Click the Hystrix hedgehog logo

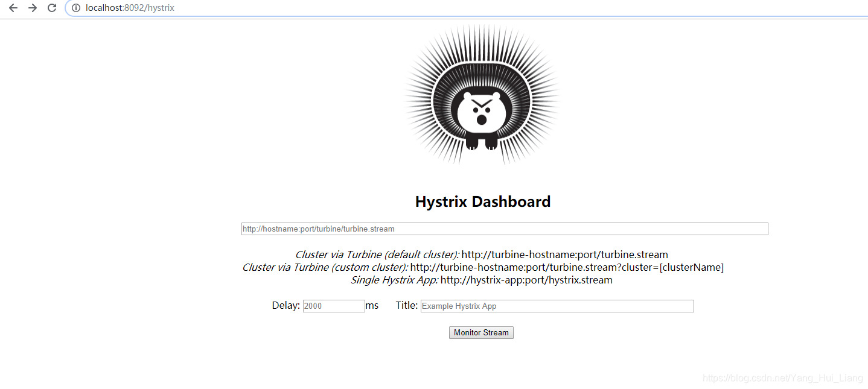pyautogui.click(x=482, y=95)
